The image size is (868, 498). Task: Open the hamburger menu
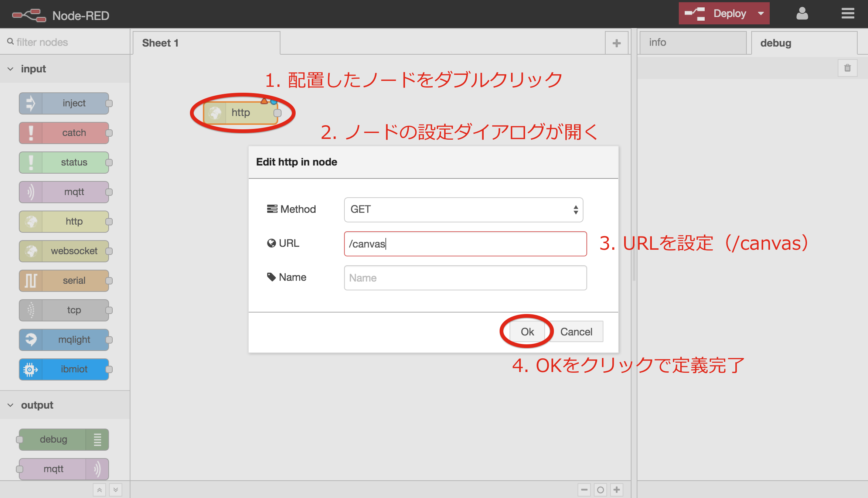coord(848,13)
